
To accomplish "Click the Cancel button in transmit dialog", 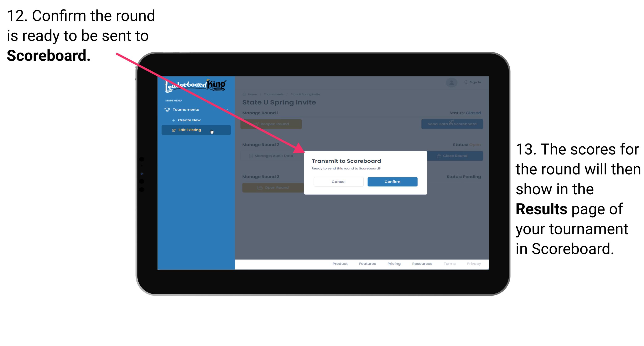I will point(338,181).
